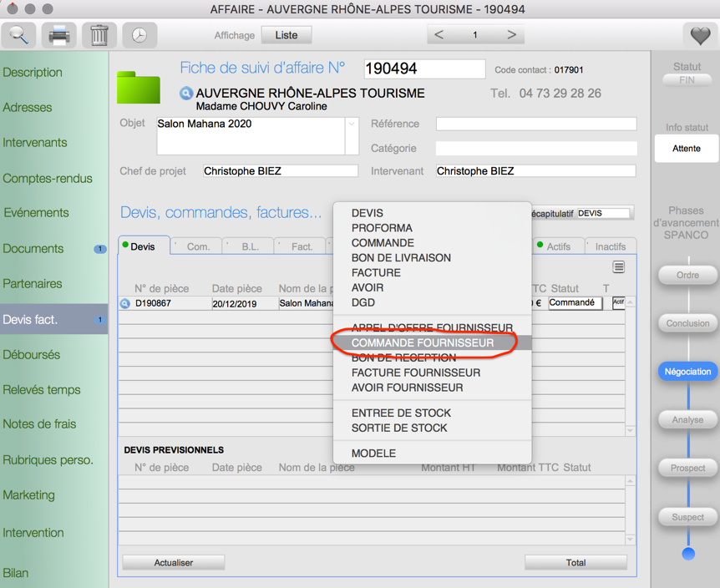Expand the Objet field dropdown arrow
The height and width of the screenshot is (588, 720).
[x=352, y=124]
